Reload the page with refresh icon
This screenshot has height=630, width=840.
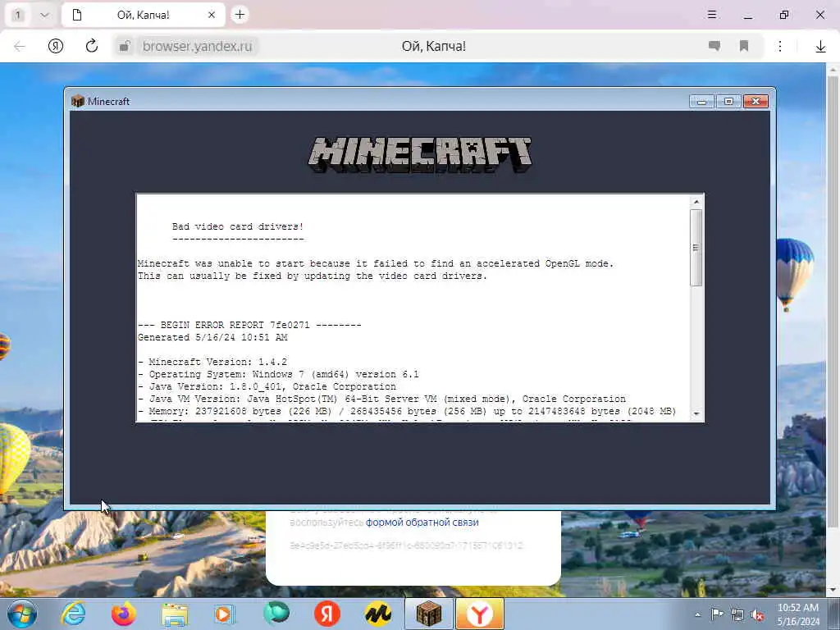point(92,46)
